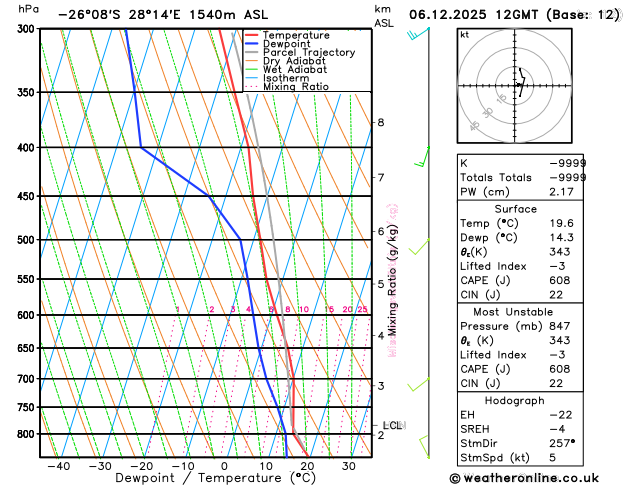Click the weatheronline.co.uk copyright link
629x486 pixels.
click(524, 478)
